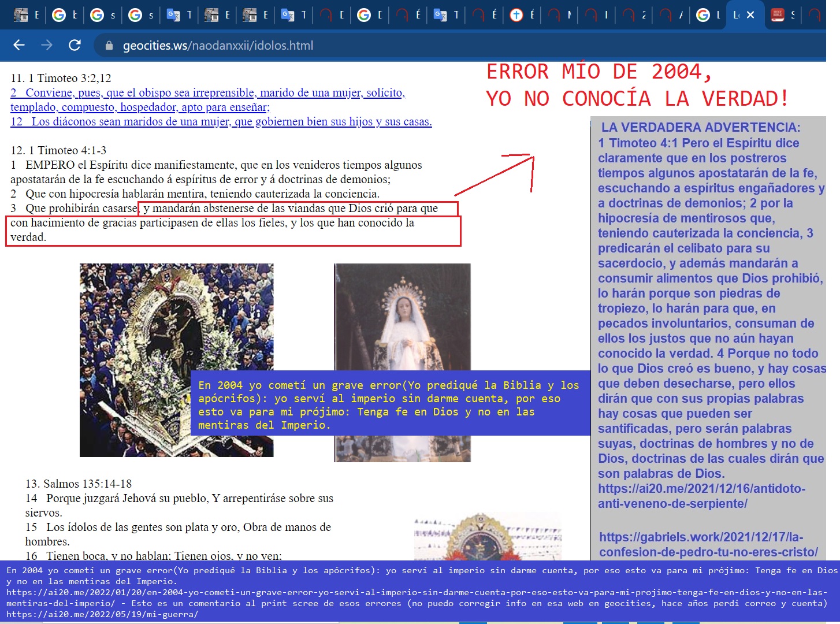
Task: Click the address bar URL geocities.ws
Action: pos(218,46)
